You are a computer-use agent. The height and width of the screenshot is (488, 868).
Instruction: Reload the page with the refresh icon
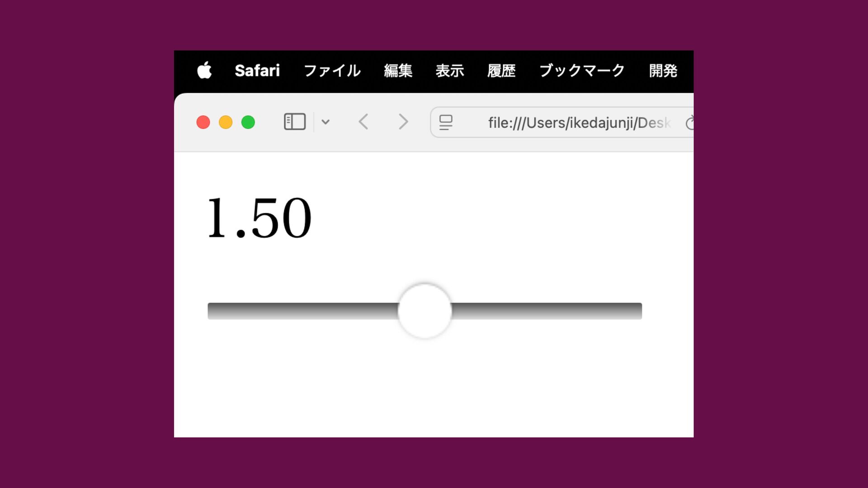click(x=689, y=123)
